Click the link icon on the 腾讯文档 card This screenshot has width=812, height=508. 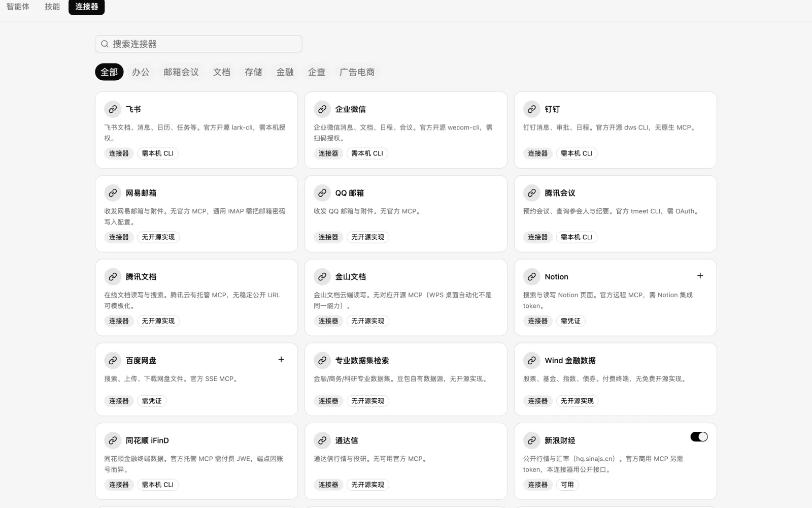tap(113, 277)
